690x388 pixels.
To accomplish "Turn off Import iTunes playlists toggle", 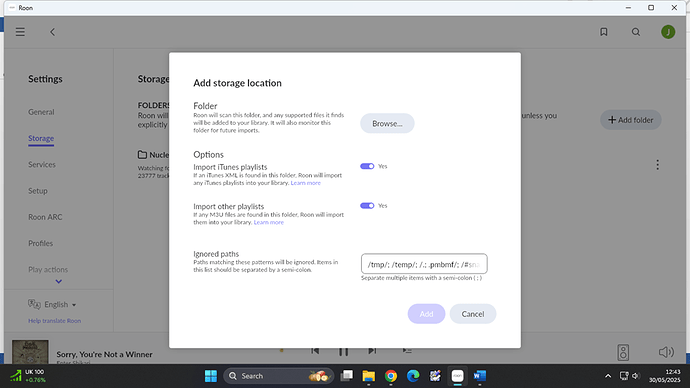I will click(x=367, y=166).
